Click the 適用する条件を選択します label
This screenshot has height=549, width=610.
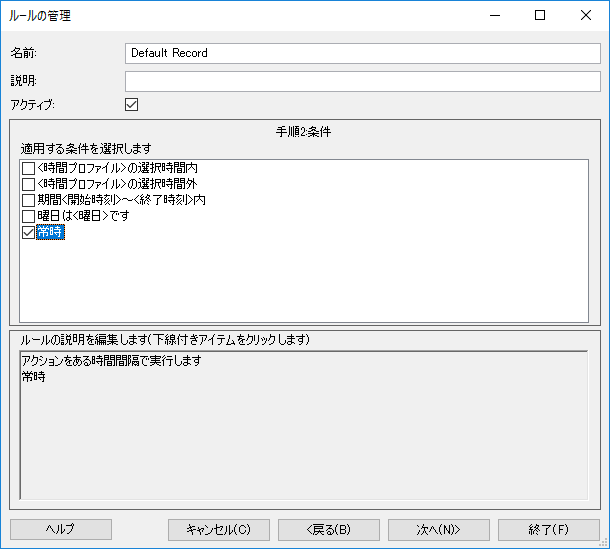point(86,149)
